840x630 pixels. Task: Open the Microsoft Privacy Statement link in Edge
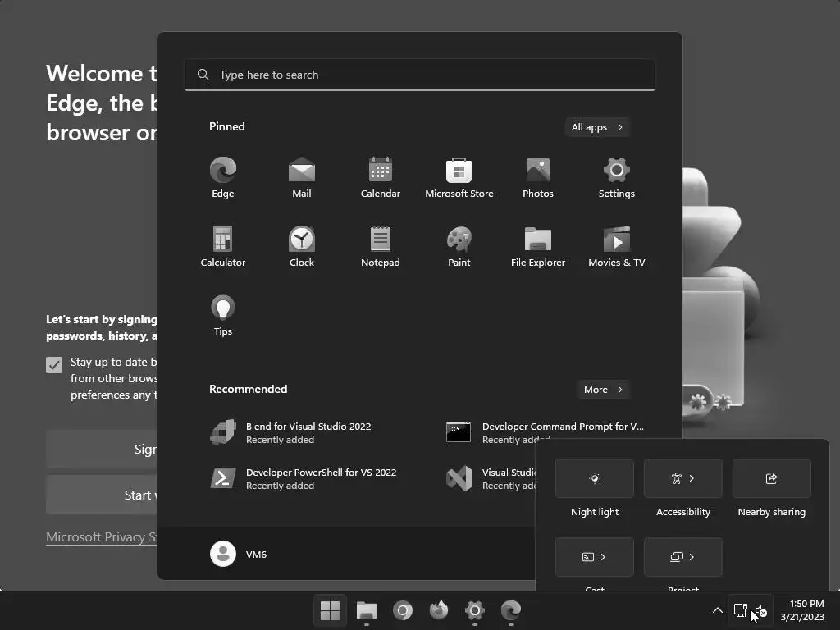point(102,536)
